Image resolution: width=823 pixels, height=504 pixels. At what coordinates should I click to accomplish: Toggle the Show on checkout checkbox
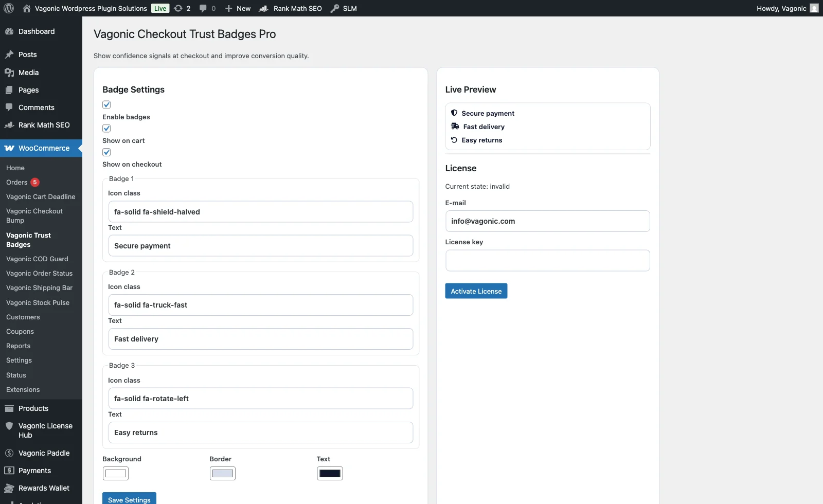coord(106,152)
